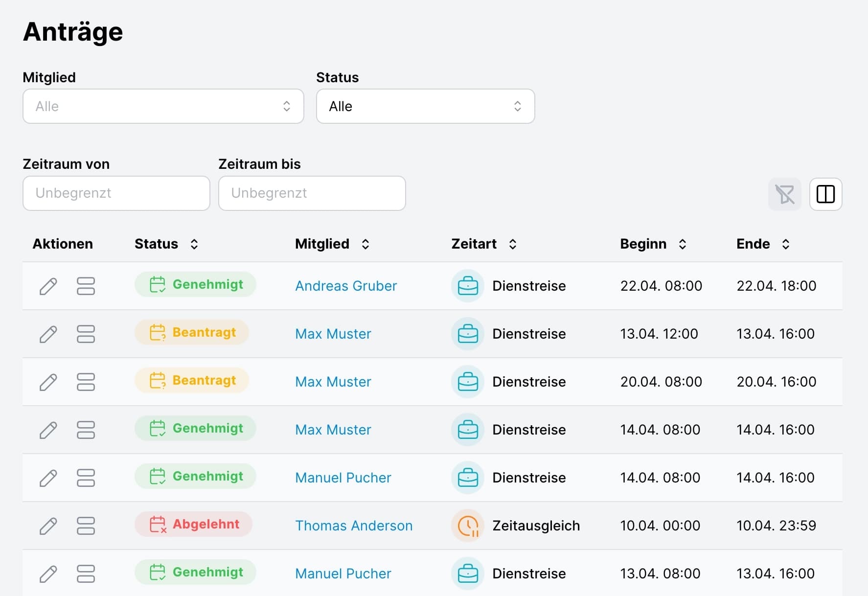868x596 pixels.
Task: Click the Zeitraum von date field
Action: 116,193
